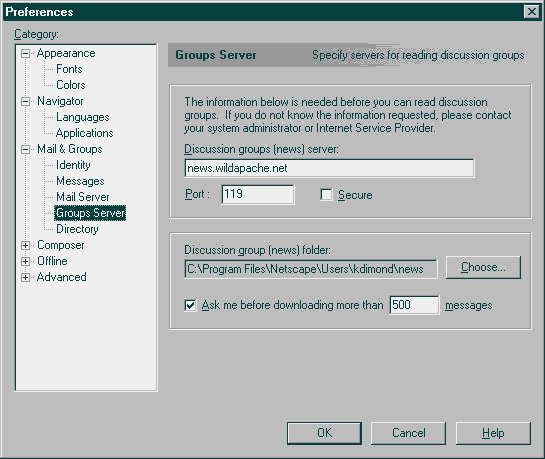Screen dimensions: 545x459
Task: Uncheck Ask me before downloading messages
Action: tap(190, 305)
